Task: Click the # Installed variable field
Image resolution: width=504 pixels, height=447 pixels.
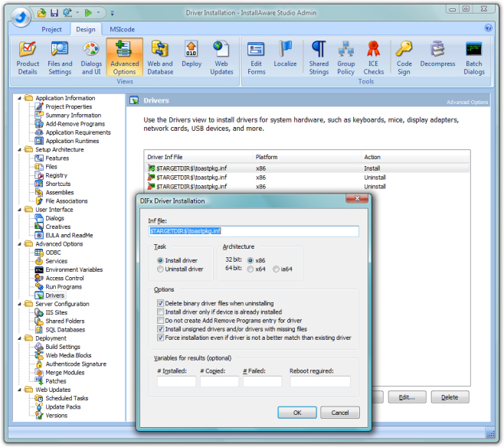Action: pyautogui.click(x=176, y=381)
